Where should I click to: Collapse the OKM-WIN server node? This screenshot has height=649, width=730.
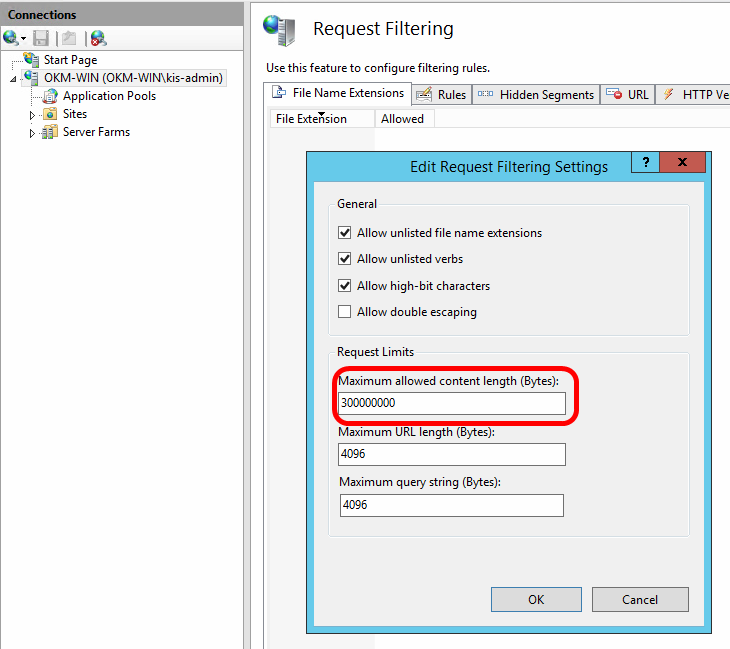pos(13,79)
